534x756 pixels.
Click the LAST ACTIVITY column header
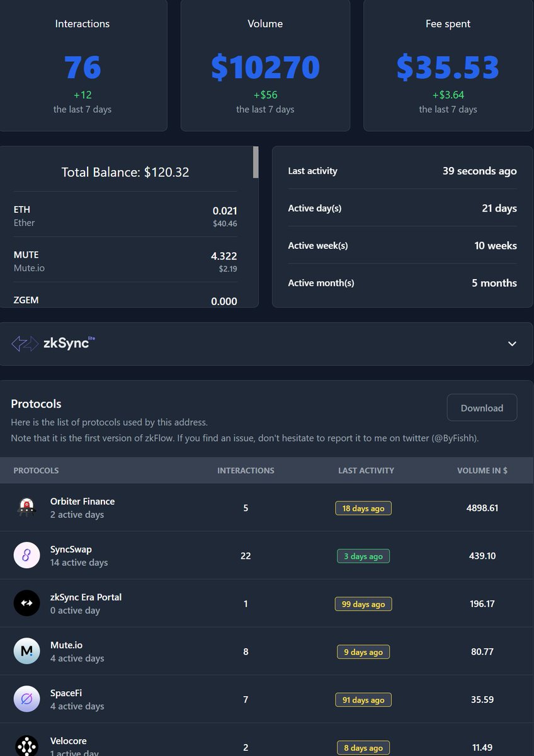(x=366, y=471)
